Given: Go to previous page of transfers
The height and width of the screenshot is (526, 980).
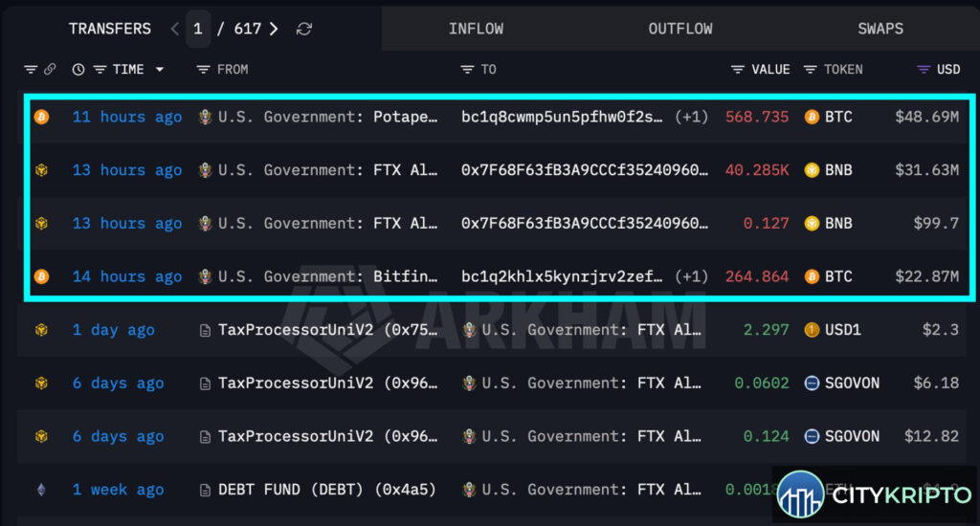Looking at the screenshot, I should coord(175,29).
